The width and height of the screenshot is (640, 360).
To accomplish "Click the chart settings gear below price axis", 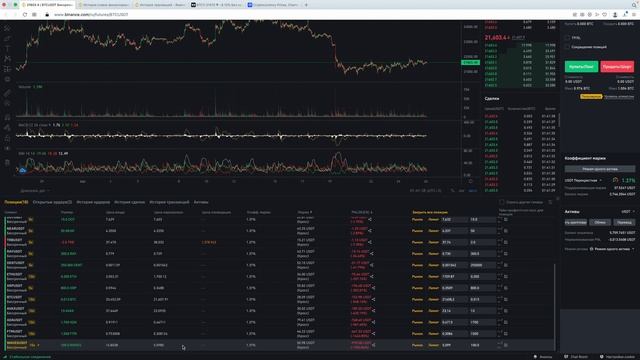I will (470, 181).
